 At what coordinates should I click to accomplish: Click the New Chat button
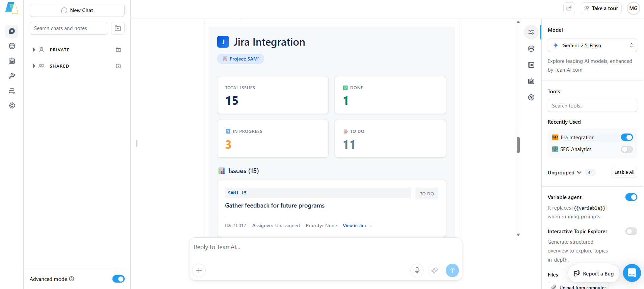[77, 10]
